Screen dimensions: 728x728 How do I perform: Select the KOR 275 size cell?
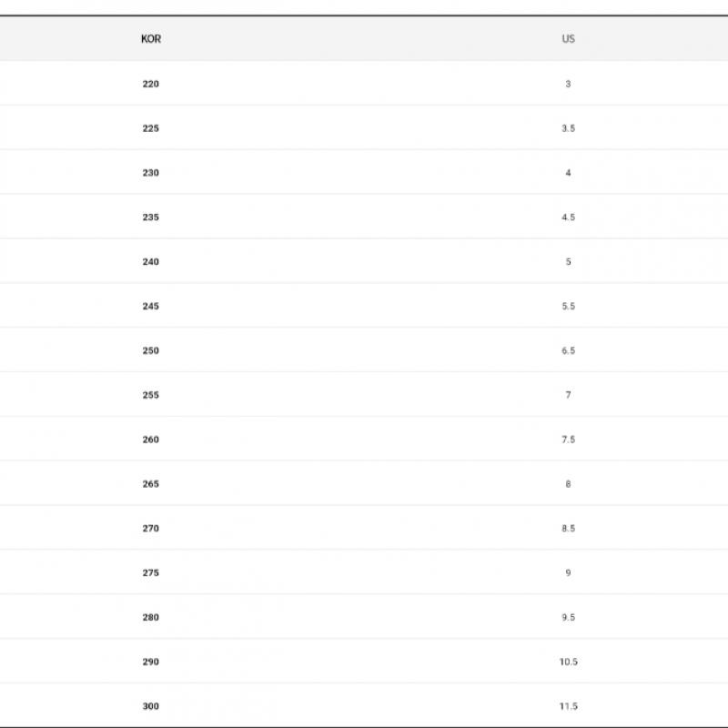(x=151, y=573)
